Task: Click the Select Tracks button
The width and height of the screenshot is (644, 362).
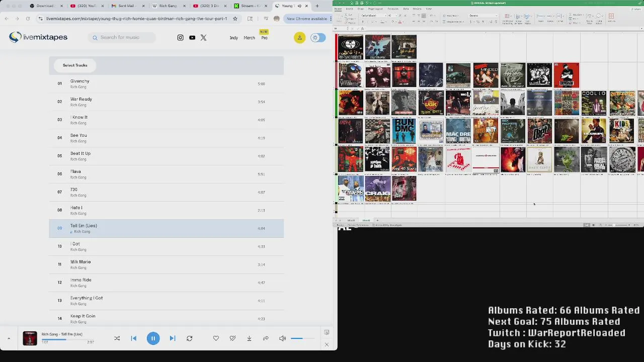Action: point(75,65)
